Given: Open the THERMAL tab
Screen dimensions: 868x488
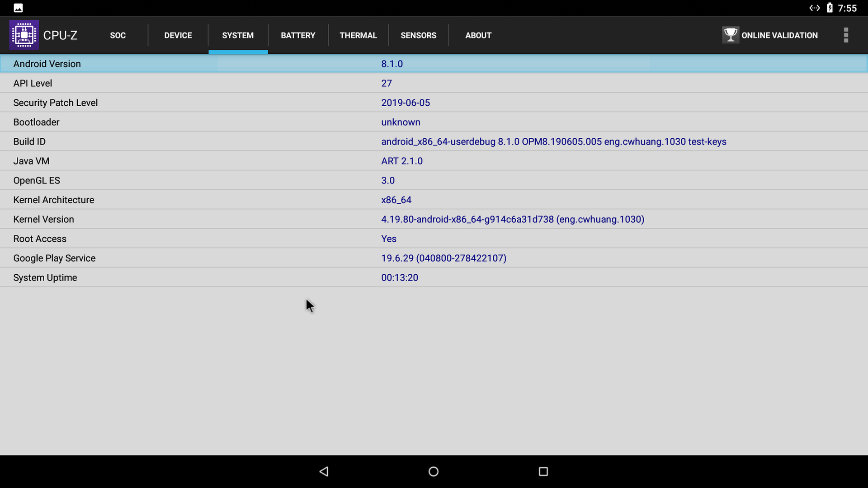Looking at the screenshot, I should [358, 35].
